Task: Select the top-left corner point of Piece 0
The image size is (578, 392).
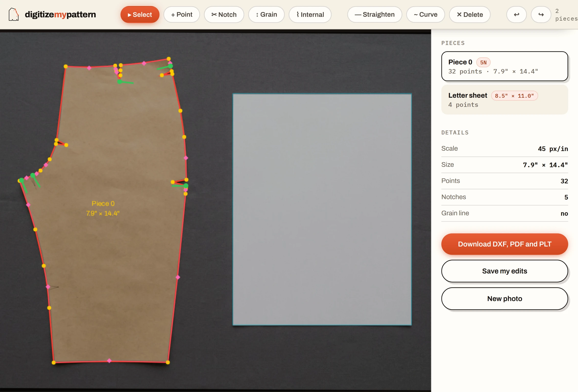Action: click(x=66, y=66)
